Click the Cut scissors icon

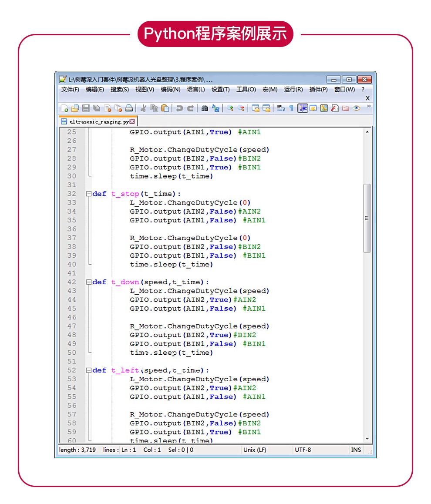tap(143, 108)
